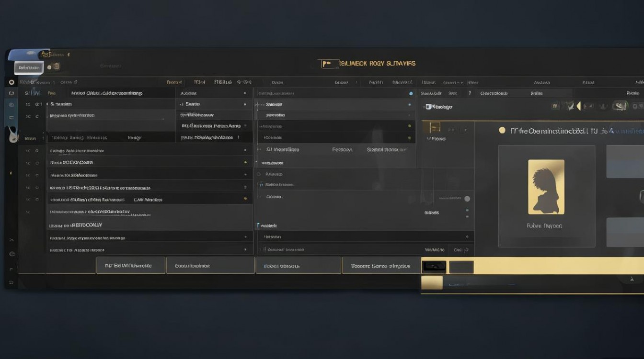Toggle the gold radio dot before the heading
The width and height of the screenshot is (644, 359).
pyautogui.click(x=502, y=130)
